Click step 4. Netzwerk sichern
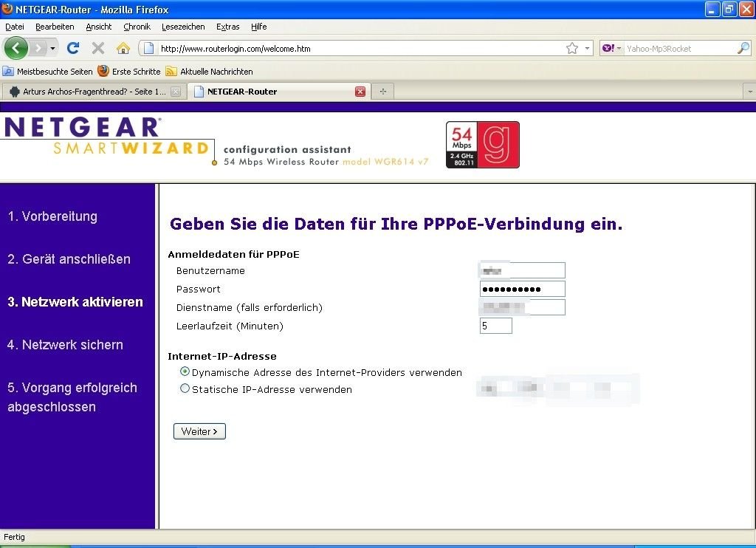Viewport: 756px width, 548px height. pyautogui.click(x=65, y=345)
